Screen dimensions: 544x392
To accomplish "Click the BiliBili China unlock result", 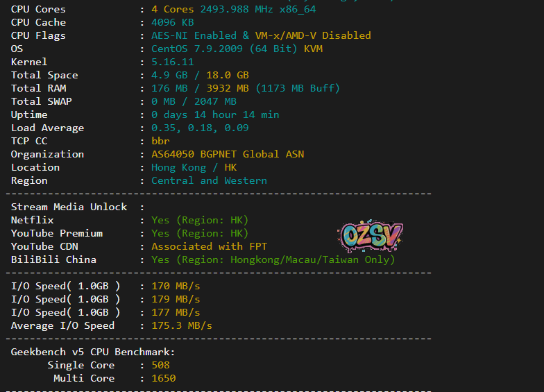I will (x=273, y=259).
